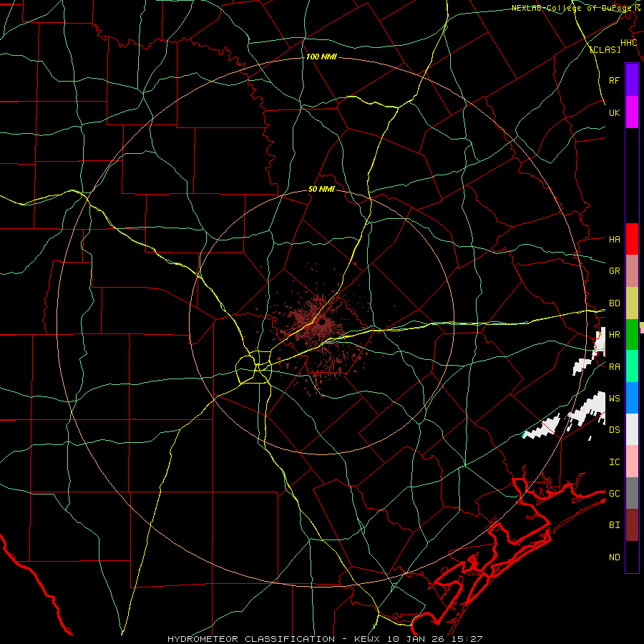Click the GC legend label
The height and width of the screenshot is (644, 644).
[x=614, y=493]
